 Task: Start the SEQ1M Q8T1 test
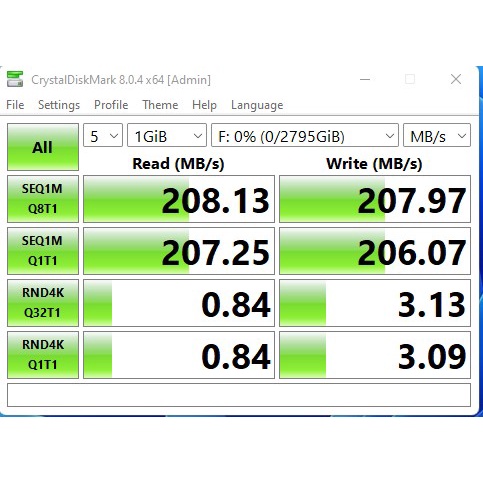coord(43,199)
